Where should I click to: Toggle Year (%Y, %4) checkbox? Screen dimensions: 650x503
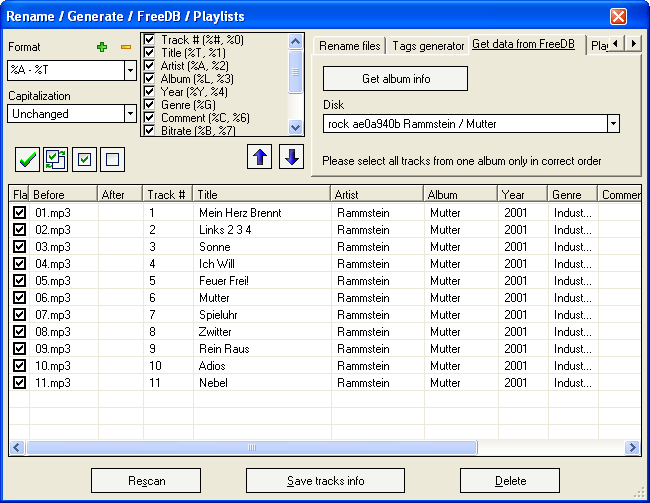(149, 91)
